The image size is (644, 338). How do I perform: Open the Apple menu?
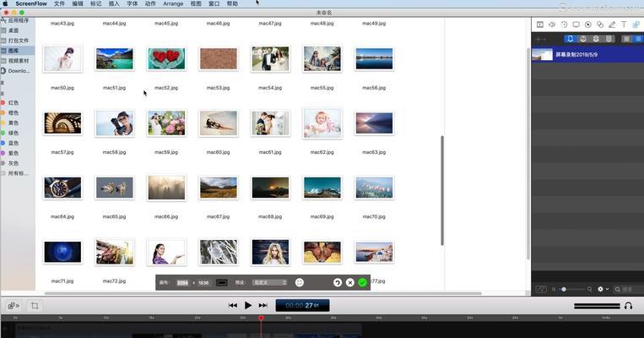point(5,3)
